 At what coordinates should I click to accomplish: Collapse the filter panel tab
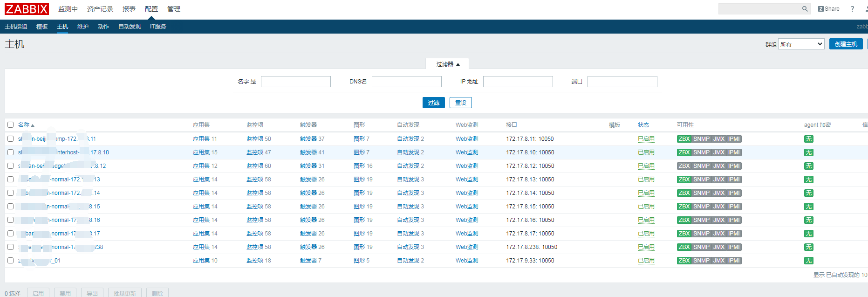[x=447, y=64]
